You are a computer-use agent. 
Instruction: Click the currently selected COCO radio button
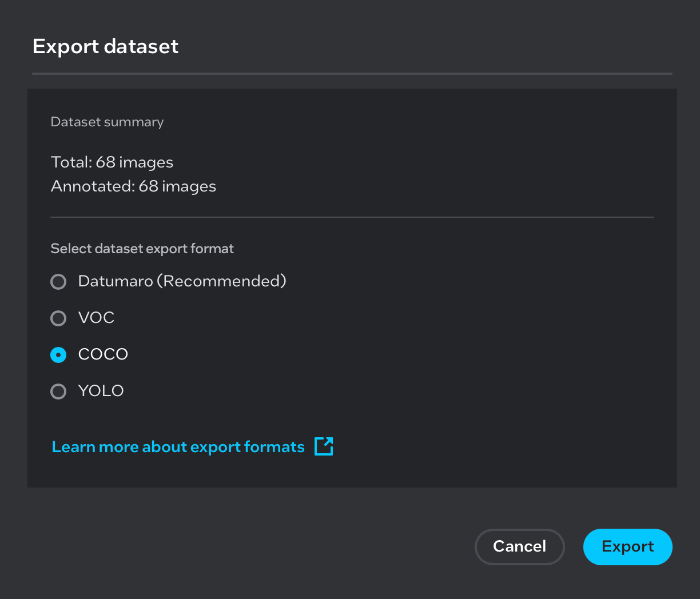pos(58,354)
